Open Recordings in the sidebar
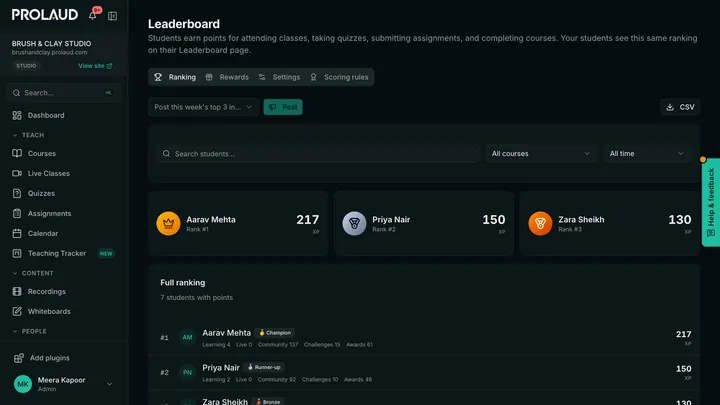 [x=64, y=292]
